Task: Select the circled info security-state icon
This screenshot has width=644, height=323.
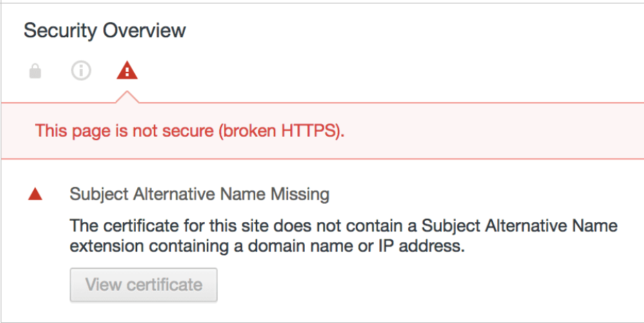Action: (x=81, y=71)
